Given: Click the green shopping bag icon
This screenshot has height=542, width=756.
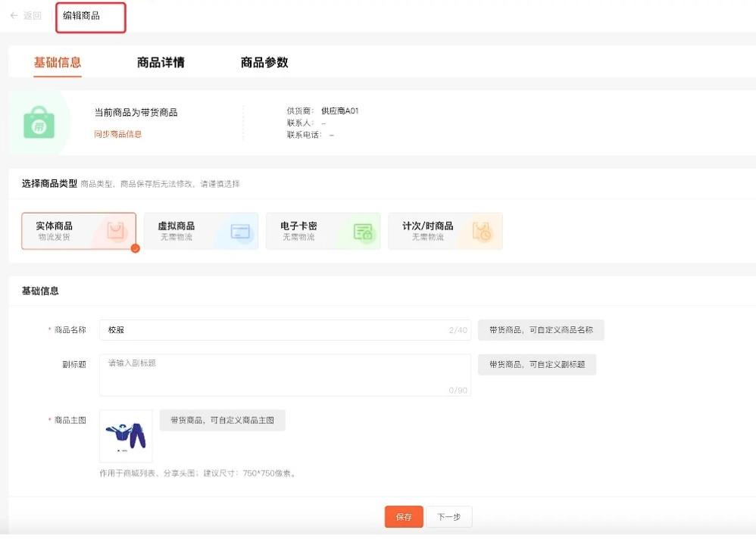Looking at the screenshot, I should (39, 123).
